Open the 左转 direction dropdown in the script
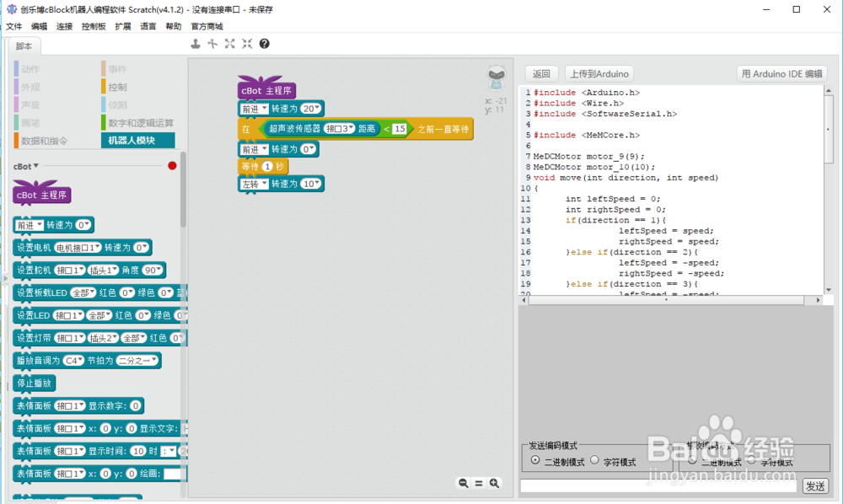843x504 pixels. (x=255, y=185)
